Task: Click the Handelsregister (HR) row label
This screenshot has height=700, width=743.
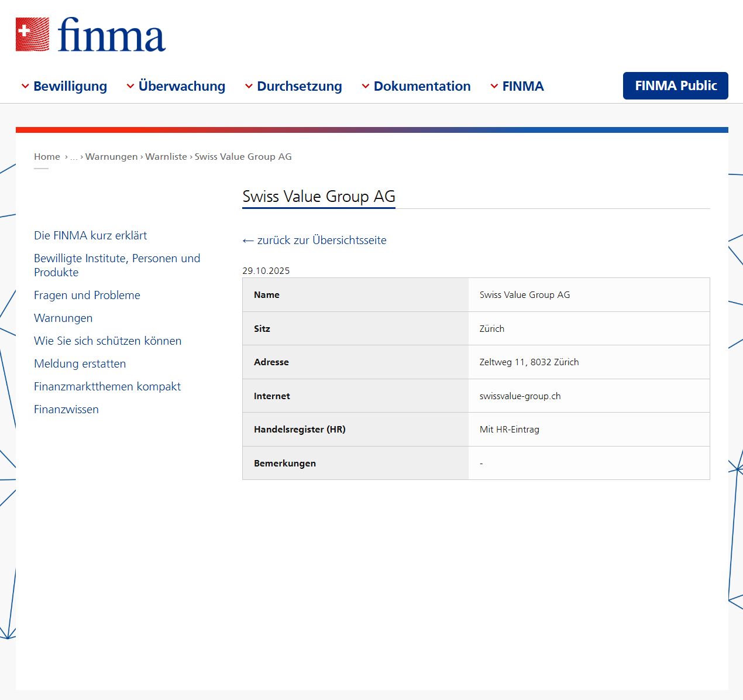Action: (300, 430)
